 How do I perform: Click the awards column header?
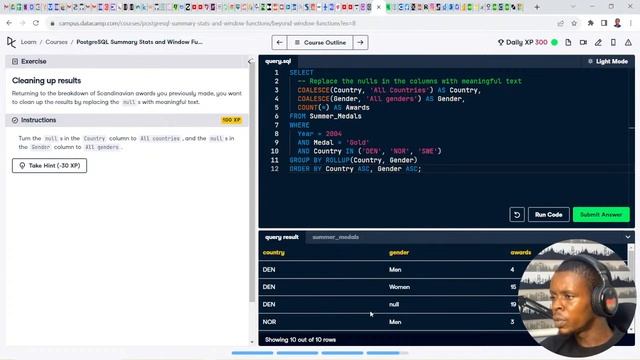pyautogui.click(x=520, y=253)
